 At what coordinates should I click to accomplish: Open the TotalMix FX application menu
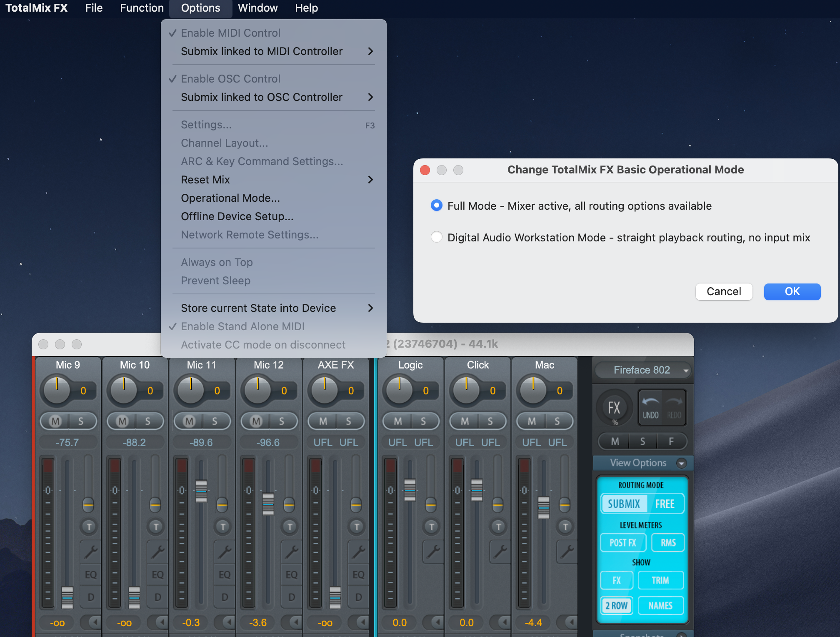pyautogui.click(x=36, y=8)
